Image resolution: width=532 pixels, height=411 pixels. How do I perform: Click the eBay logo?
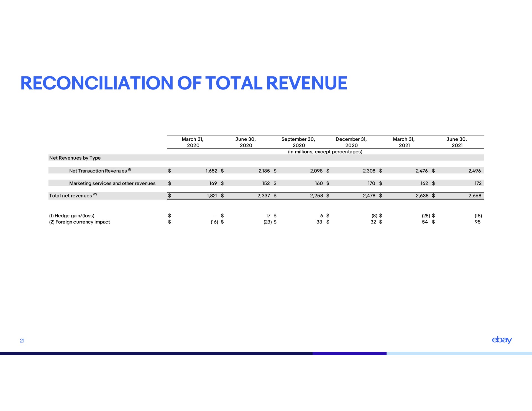click(502, 340)
